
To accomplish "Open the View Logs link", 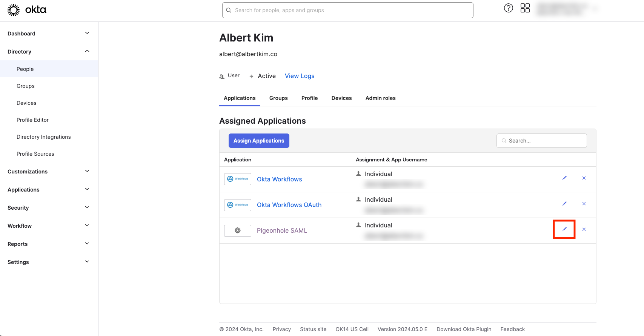I will pos(300,76).
